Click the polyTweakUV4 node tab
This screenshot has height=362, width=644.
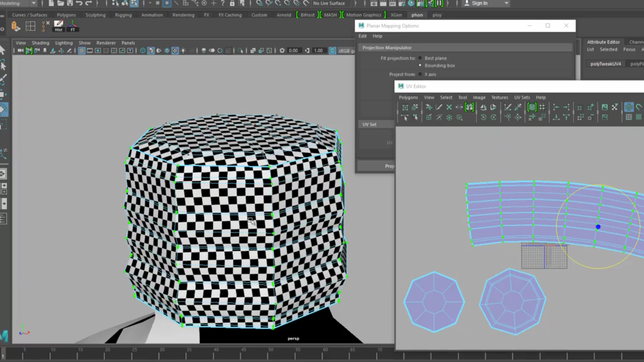coord(605,64)
